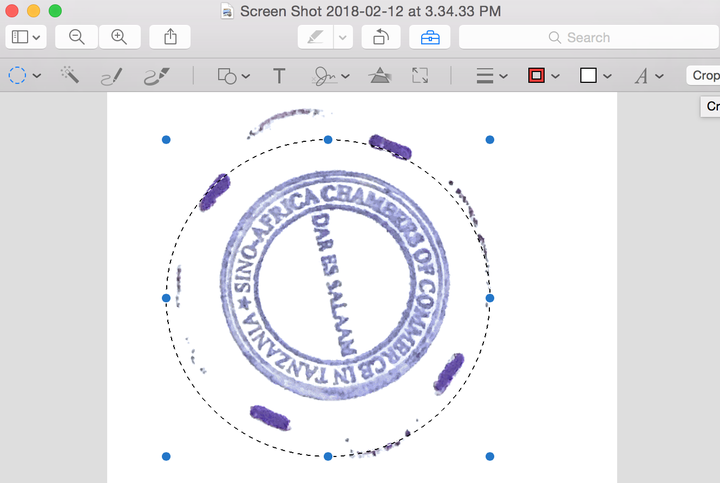Viewport: 720px width, 483px height.
Task: Click the top-left selection handle
Action: [166, 140]
